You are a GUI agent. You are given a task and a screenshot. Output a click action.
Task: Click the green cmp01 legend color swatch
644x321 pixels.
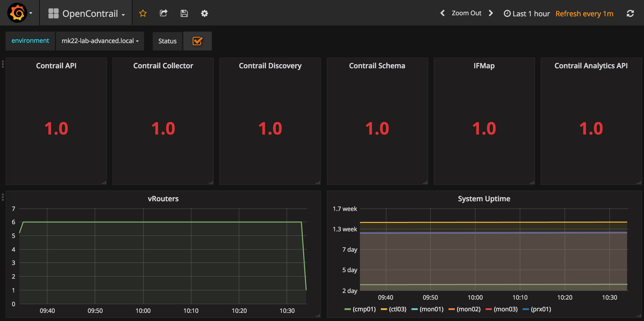347,309
